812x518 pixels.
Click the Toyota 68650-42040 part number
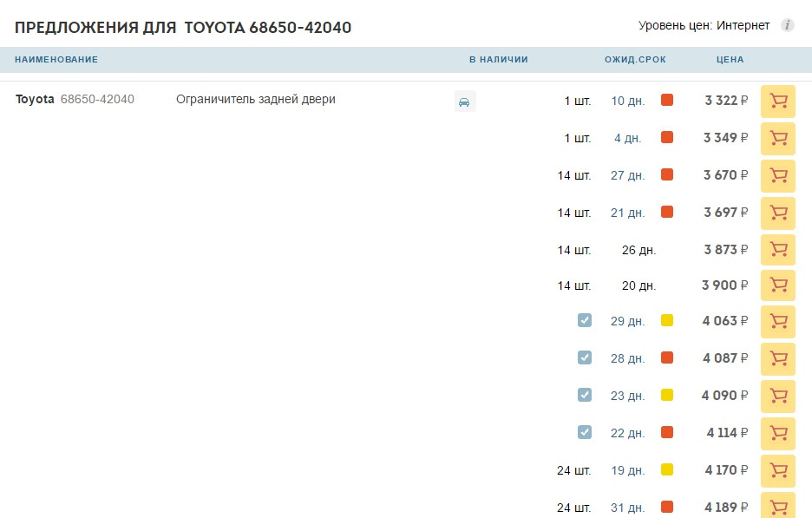pyautogui.click(x=75, y=99)
